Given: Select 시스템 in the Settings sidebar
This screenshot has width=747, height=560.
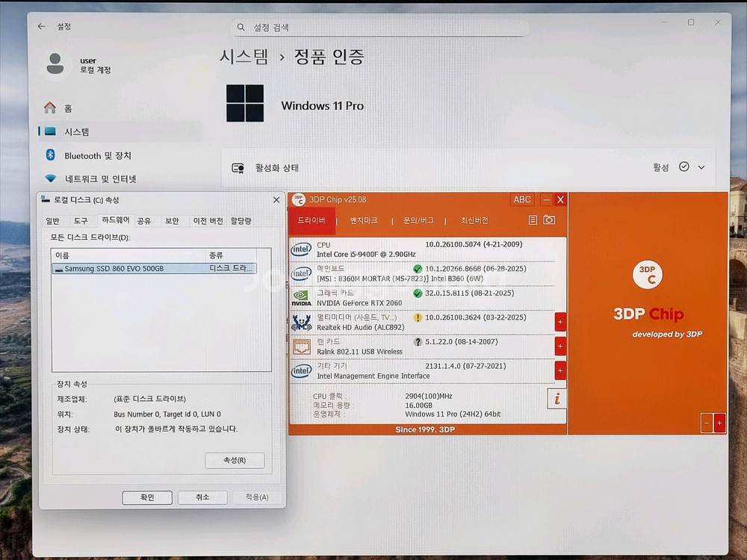Looking at the screenshot, I should tap(120, 132).
